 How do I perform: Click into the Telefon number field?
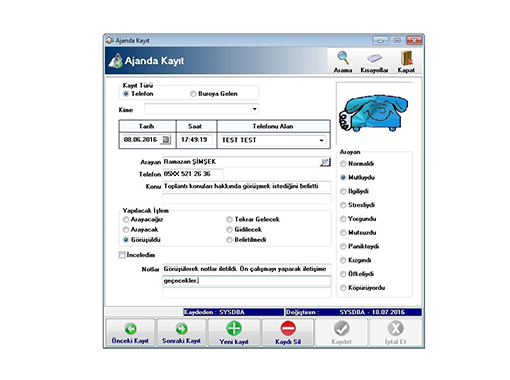point(193,174)
